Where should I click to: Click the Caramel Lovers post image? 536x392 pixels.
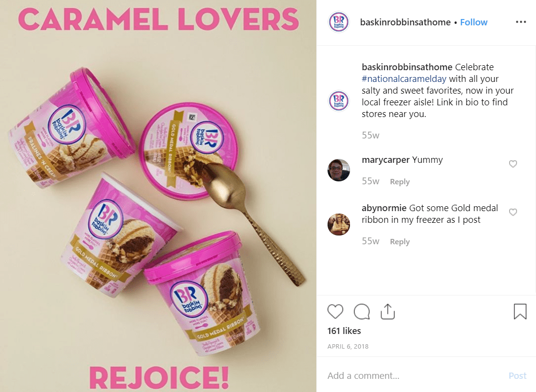coord(158,196)
